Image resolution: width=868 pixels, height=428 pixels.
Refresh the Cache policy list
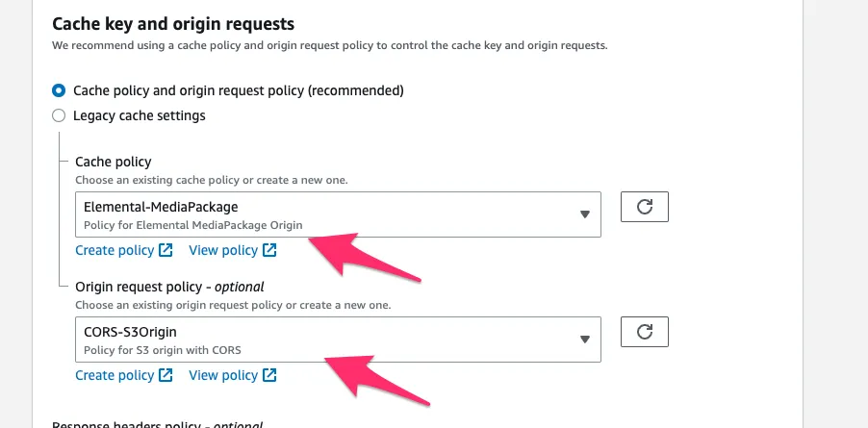pos(645,207)
